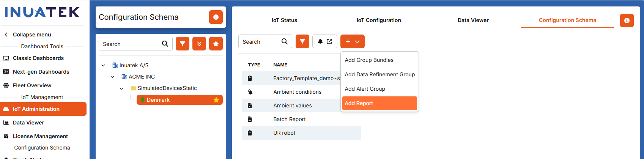The image size is (644, 159).
Task: Click the TYPE column header
Action: (x=254, y=65)
